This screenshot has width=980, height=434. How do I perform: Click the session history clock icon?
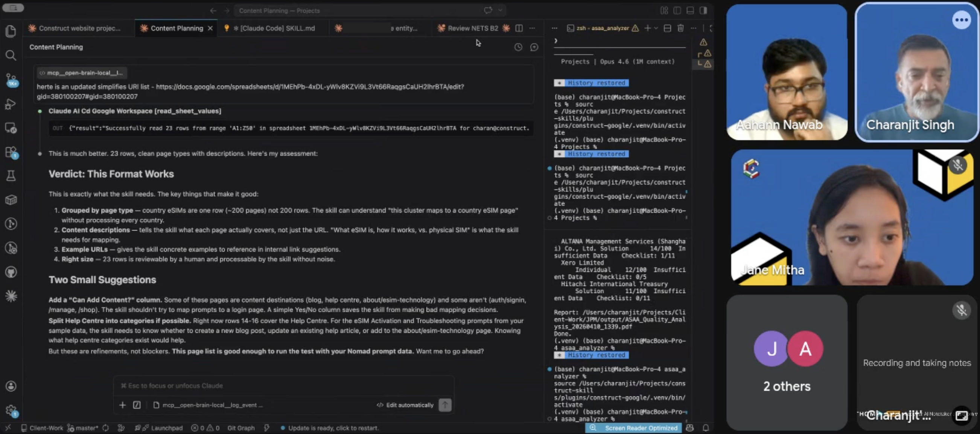[x=518, y=47]
